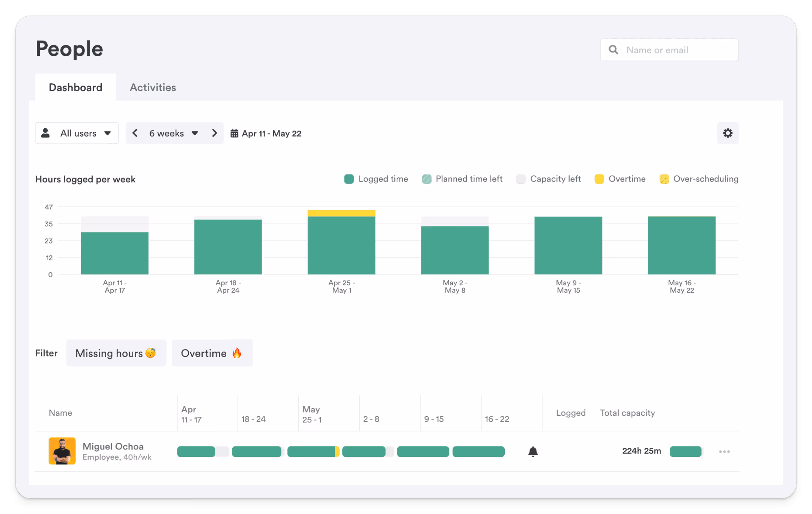The width and height of the screenshot is (812, 514).
Task: Apply the Missing hours filter
Action: tap(116, 353)
